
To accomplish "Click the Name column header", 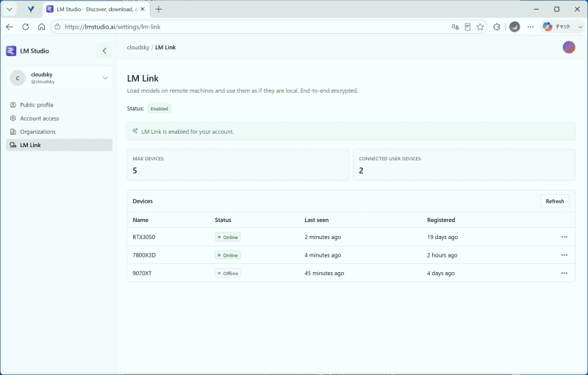I will pyautogui.click(x=140, y=220).
